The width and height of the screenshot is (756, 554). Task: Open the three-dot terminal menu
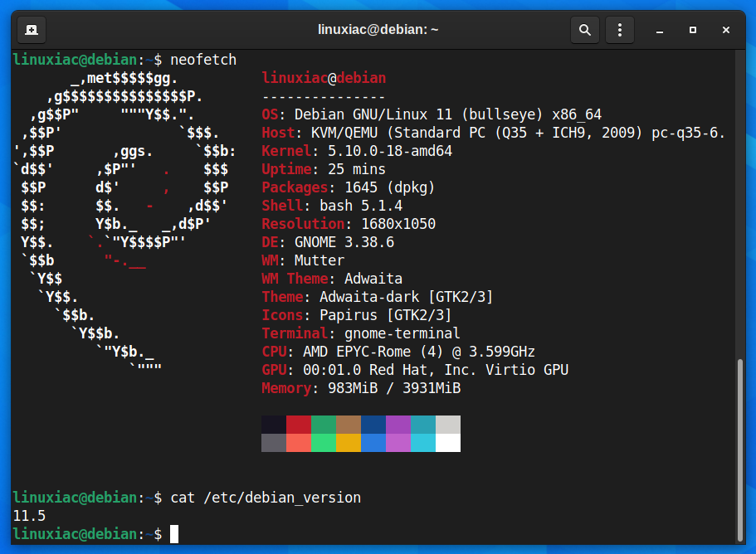[x=620, y=30]
